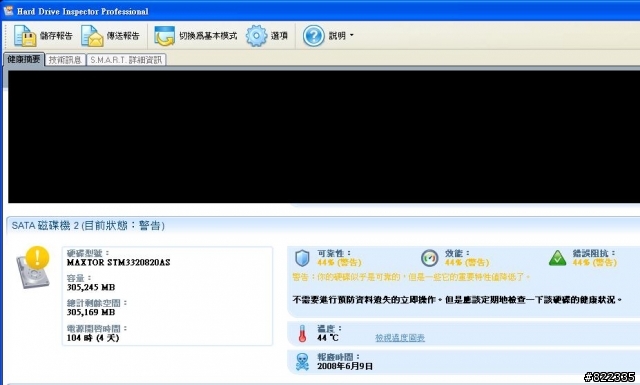This screenshot has width=640, height=385.
Task: Click the 儲存報告 label
Action: pos(56,36)
